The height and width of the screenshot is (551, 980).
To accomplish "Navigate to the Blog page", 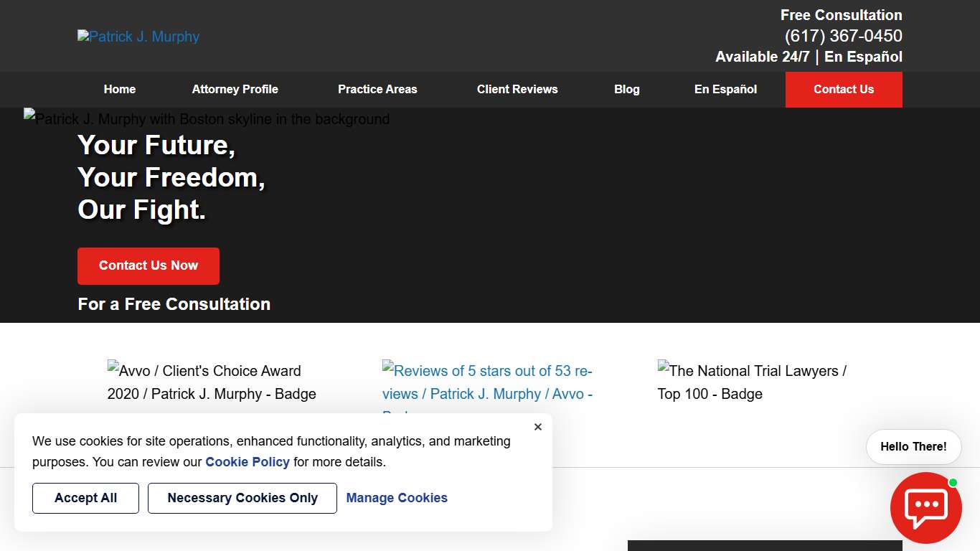I will (x=626, y=90).
